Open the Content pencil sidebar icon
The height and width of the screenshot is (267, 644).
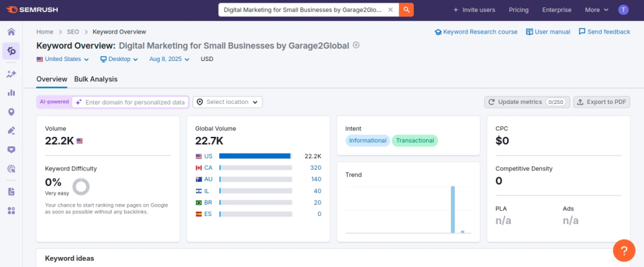click(x=11, y=131)
